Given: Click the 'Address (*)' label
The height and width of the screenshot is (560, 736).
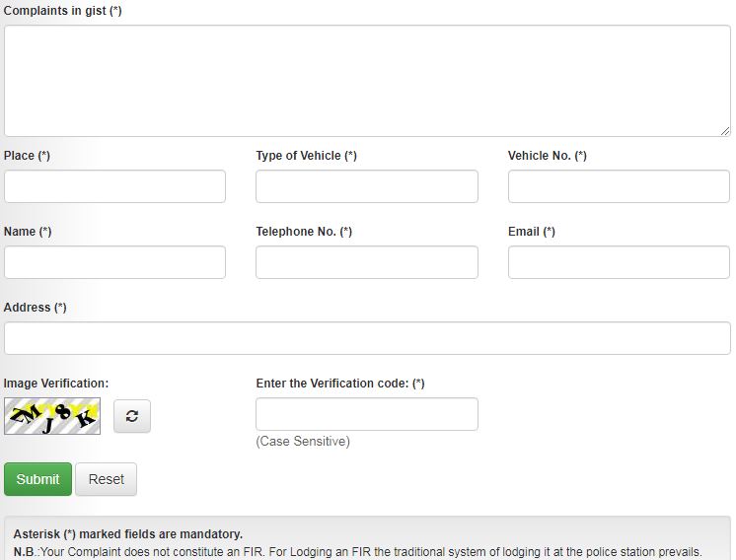Looking at the screenshot, I should [36, 308].
